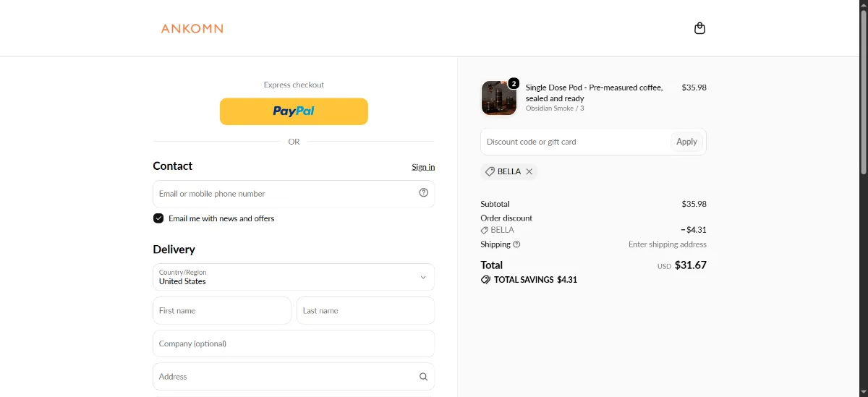Click the help icon in the email field
This screenshot has height=397, width=868.
point(424,192)
